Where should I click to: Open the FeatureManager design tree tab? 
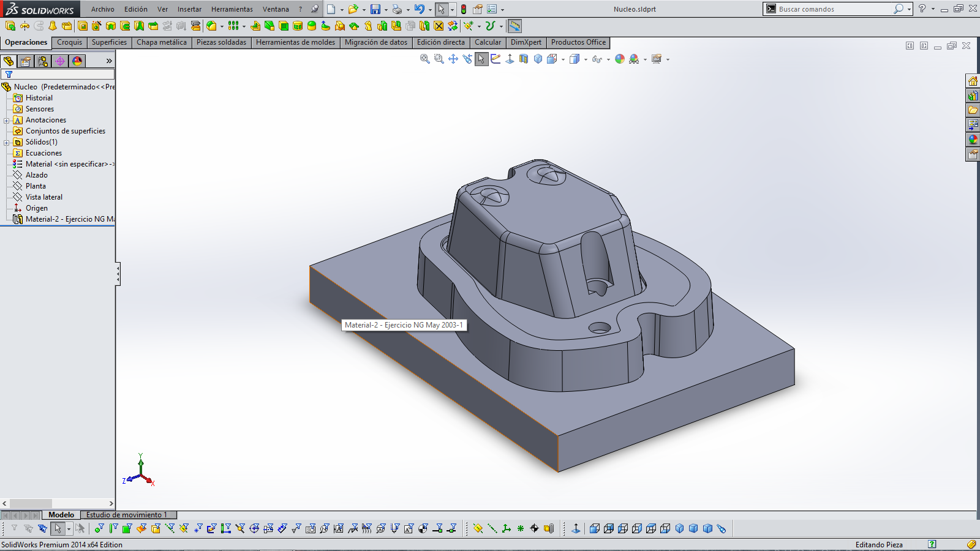pyautogui.click(x=9, y=61)
